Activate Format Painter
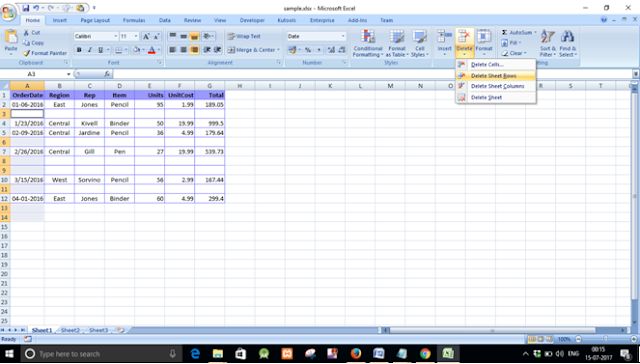 45,53
